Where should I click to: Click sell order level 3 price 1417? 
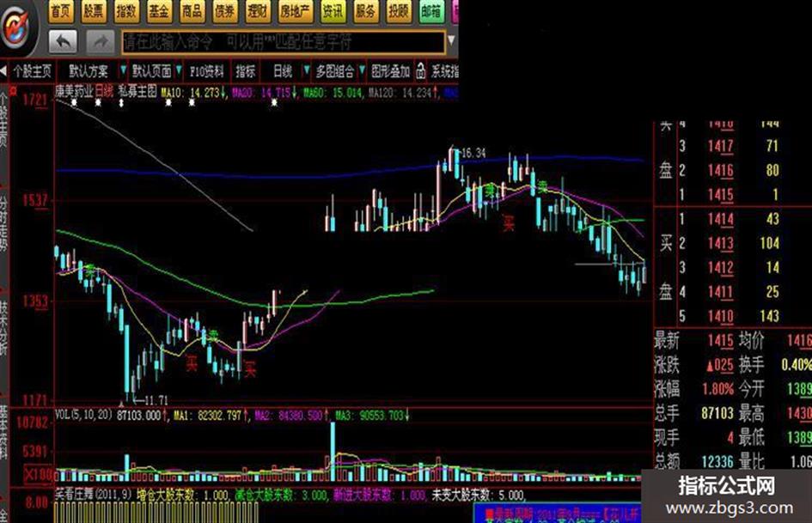pos(721,146)
